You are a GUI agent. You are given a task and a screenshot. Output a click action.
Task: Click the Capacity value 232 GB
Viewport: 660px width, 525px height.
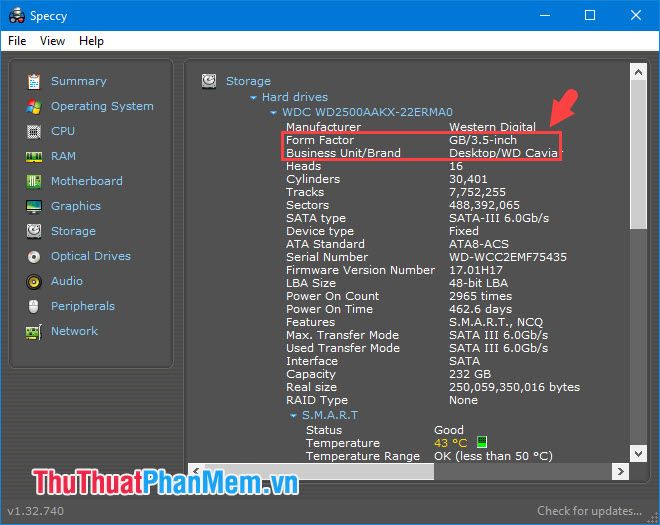[470, 374]
